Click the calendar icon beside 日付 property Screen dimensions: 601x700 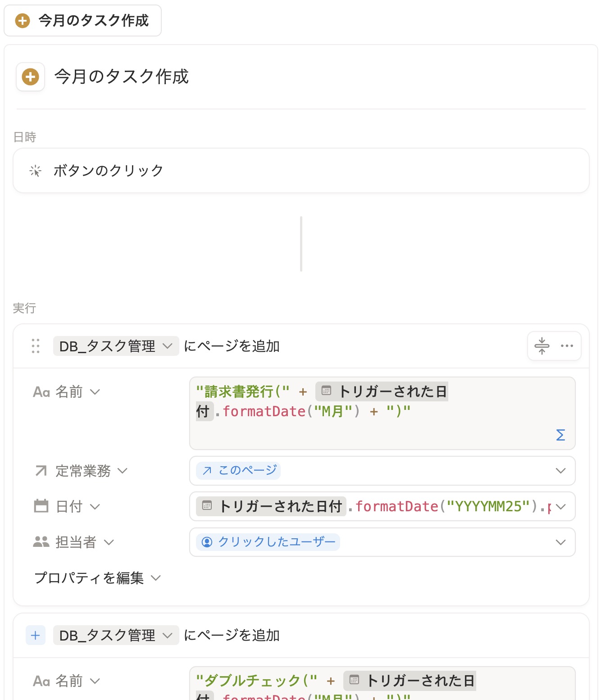click(x=41, y=506)
